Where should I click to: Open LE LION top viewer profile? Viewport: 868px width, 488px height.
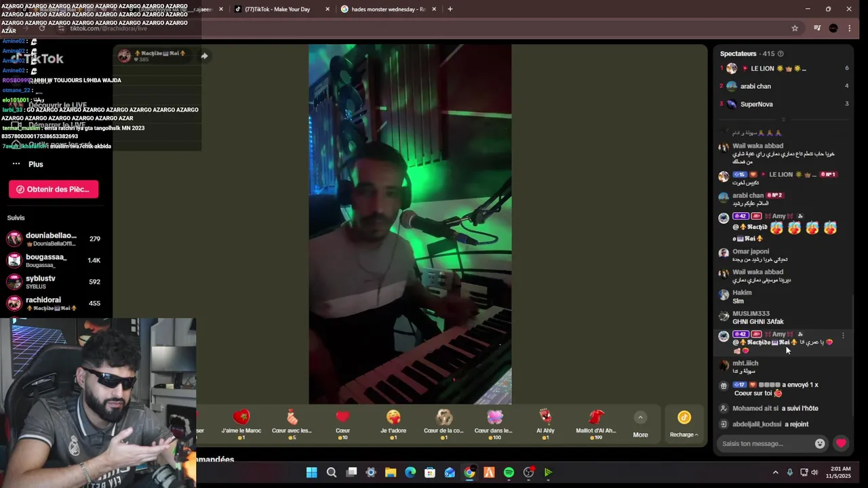click(x=783, y=68)
